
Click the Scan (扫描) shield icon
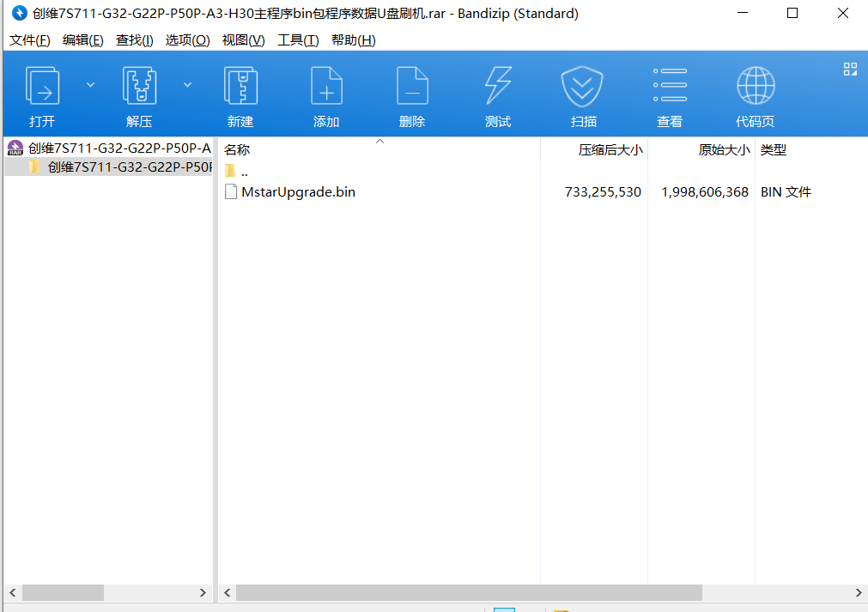point(582,87)
